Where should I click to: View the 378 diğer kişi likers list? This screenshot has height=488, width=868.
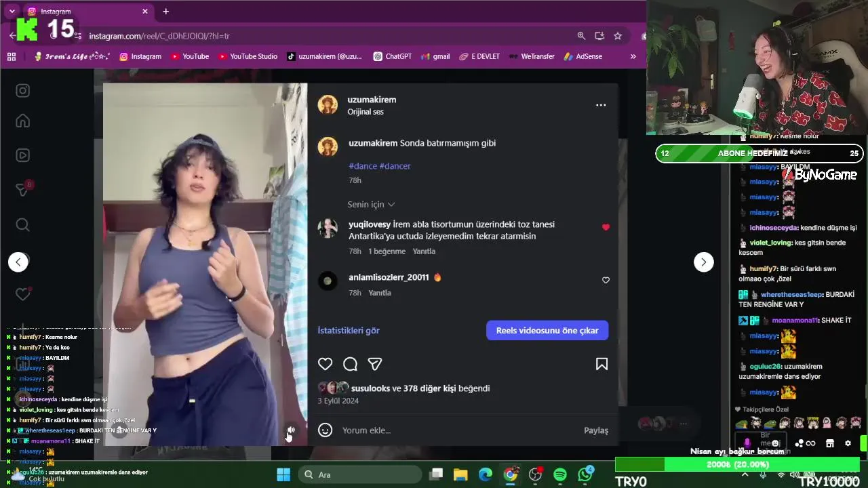tap(429, 388)
